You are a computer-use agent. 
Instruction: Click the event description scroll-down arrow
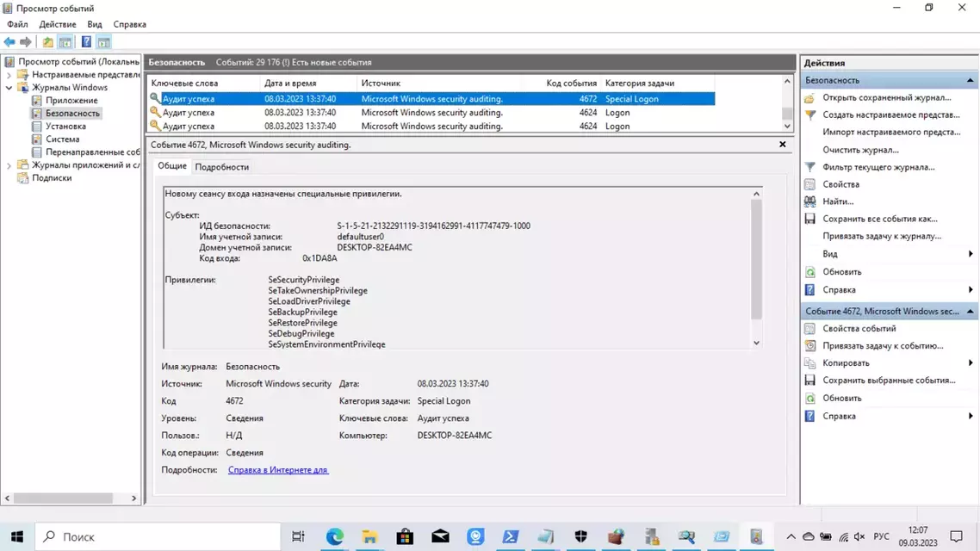click(x=756, y=343)
